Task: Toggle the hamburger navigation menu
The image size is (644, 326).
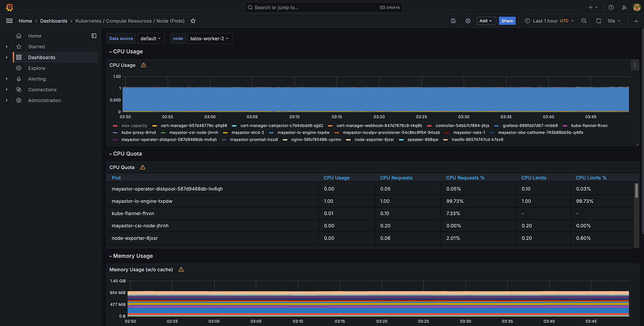Action: 9,21
